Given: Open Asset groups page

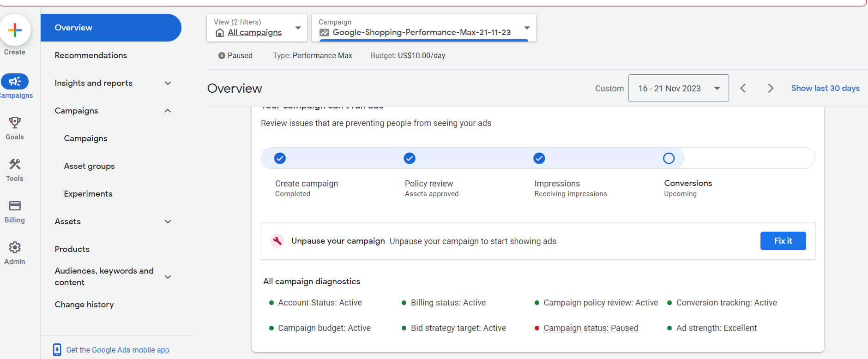Looking at the screenshot, I should pyautogui.click(x=89, y=166).
